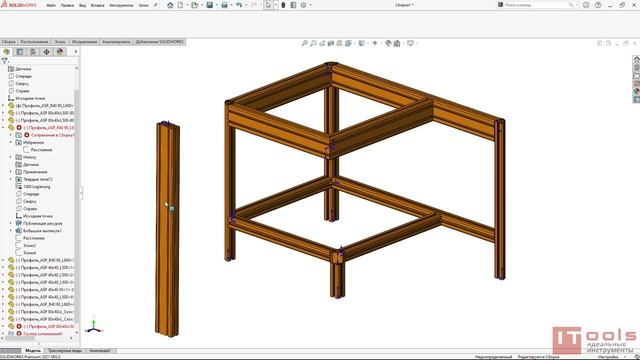Switch to the DimXpertManager crosshair tab icon
This screenshot has height=360, width=640.
pos(47,51)
